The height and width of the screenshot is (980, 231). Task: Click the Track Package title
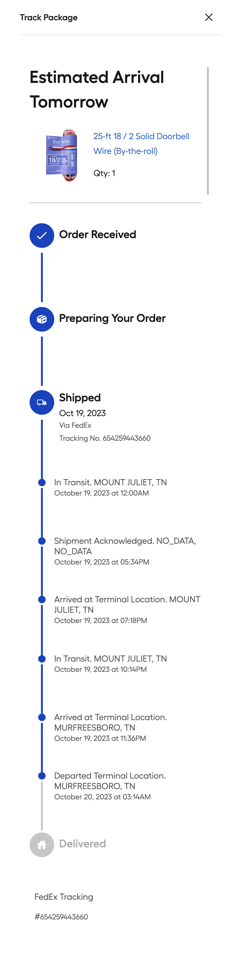pyautogui.click(x=49, y=17)
